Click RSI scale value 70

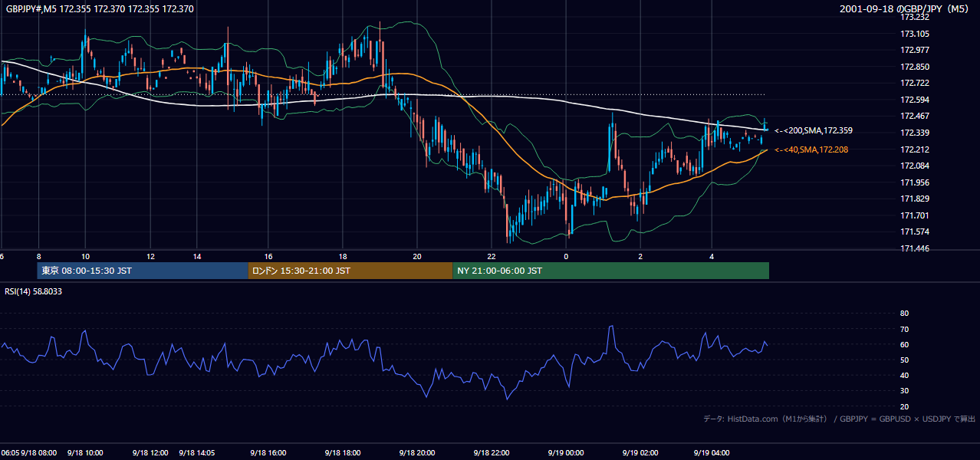[904, 329]
